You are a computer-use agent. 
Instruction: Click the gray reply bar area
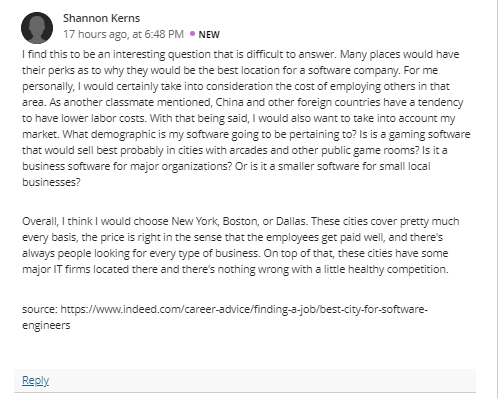(x=245, y=380)
